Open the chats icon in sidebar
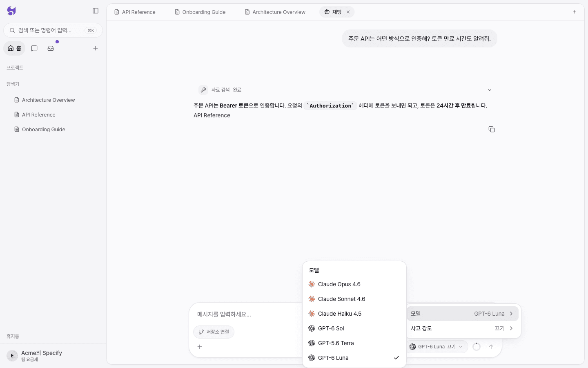Image resolution: width=588 pixels, height=368 pixels. pos(34,48)
